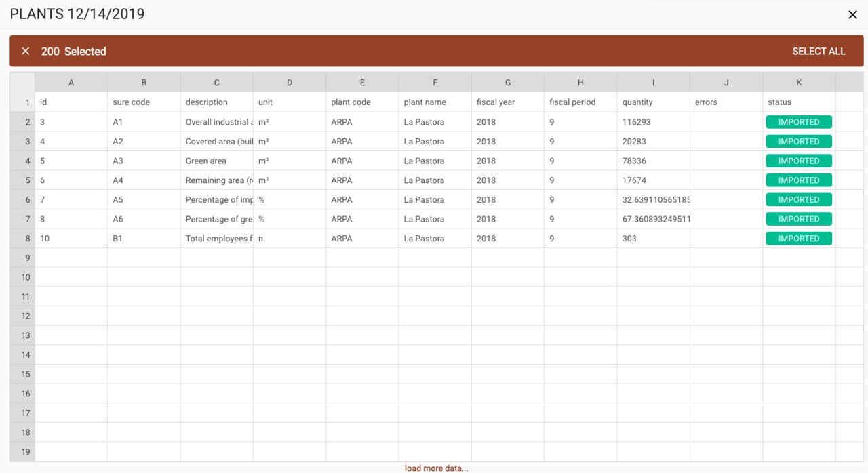Viewport: 868px width, 473px height.
Task: Select row 19 header
Action: (22, 452)
